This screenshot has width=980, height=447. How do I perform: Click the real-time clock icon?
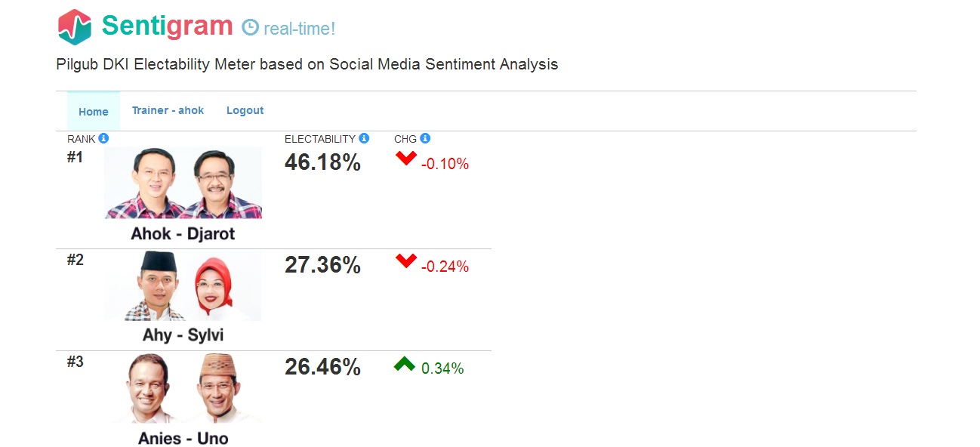[x=250, y=28]
